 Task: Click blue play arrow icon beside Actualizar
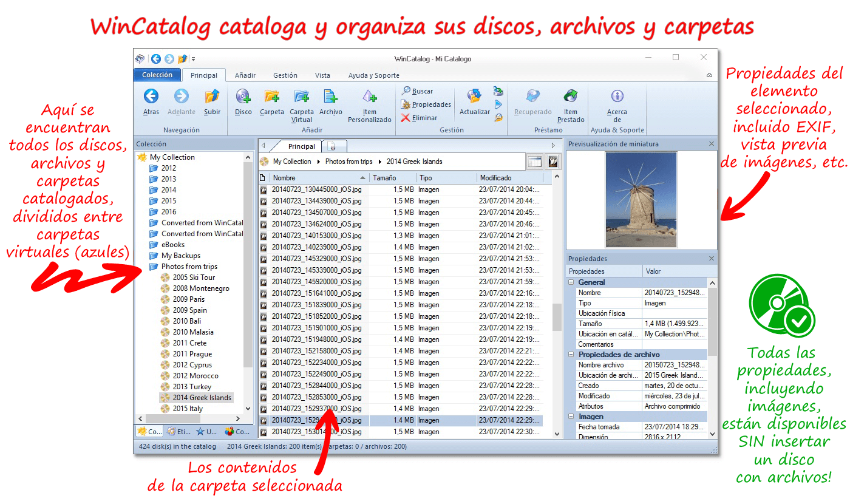(x=498, y=104)
